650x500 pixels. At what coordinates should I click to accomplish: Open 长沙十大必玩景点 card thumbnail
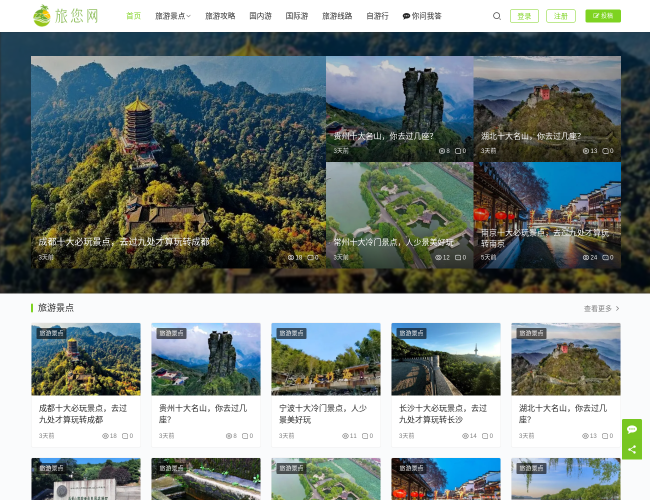pyautogui.click(x=446, y=359)
